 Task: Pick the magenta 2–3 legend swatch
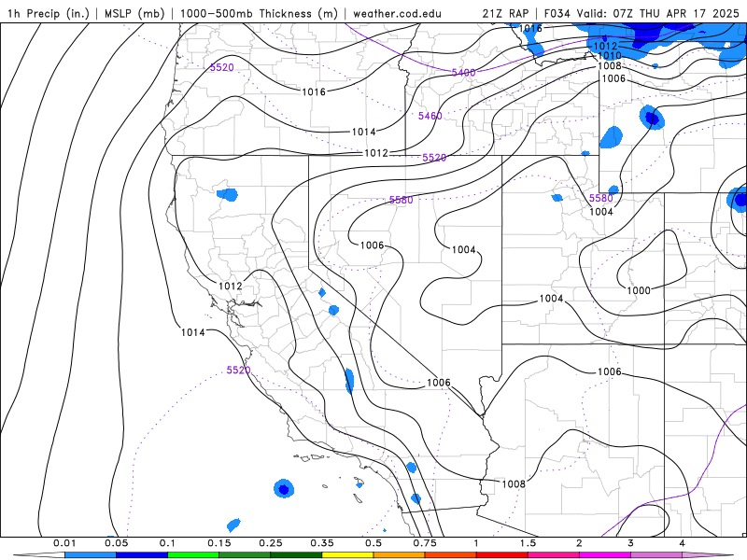[605, 555]
